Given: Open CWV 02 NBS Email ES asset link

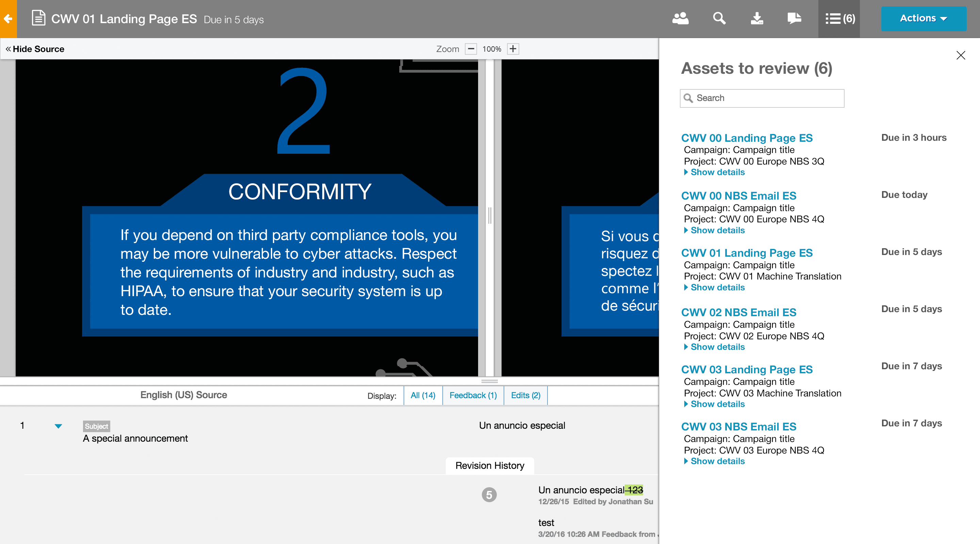Looking at the screenshot, I should click(738, 312).
